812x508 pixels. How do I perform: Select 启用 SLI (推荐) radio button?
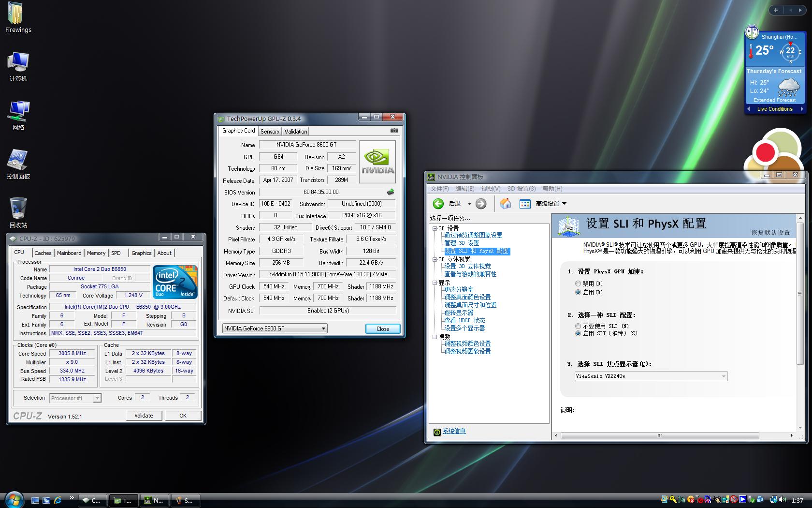click(x=578, y=333)
